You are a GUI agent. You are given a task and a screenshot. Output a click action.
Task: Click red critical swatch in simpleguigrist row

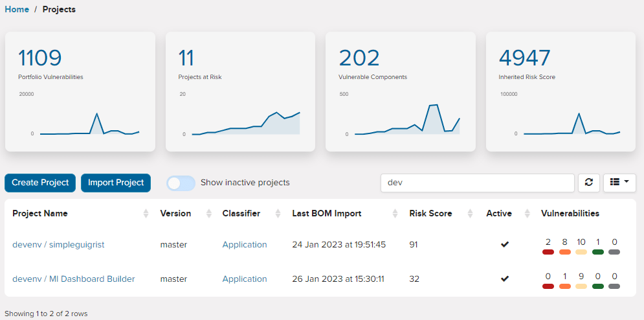[548, 252]
